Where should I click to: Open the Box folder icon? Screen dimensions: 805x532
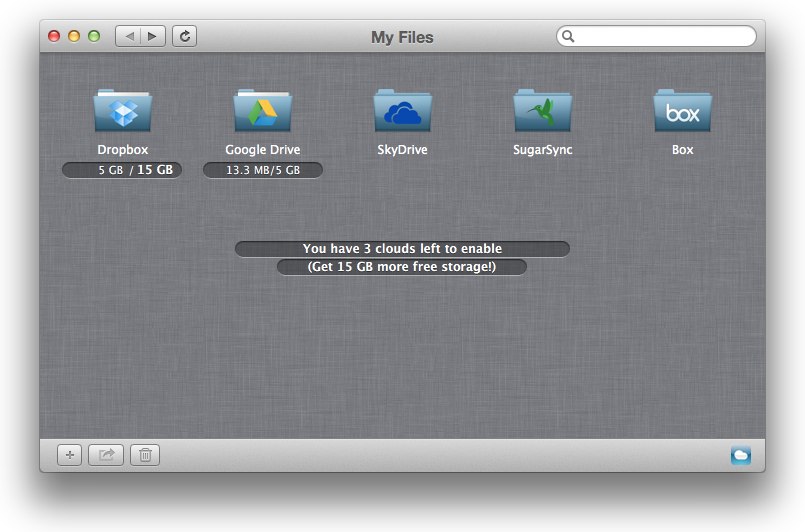pos(683,110)
